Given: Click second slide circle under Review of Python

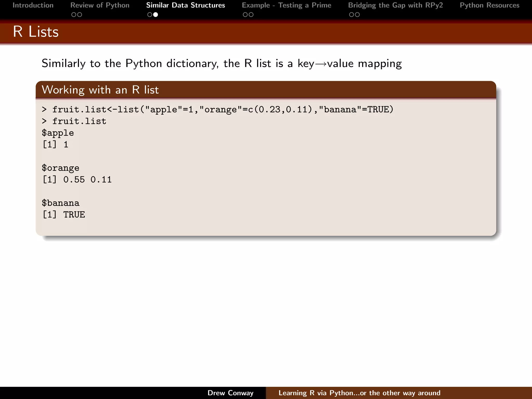Looking at the screenshot, I should click(x=79, y=15).
